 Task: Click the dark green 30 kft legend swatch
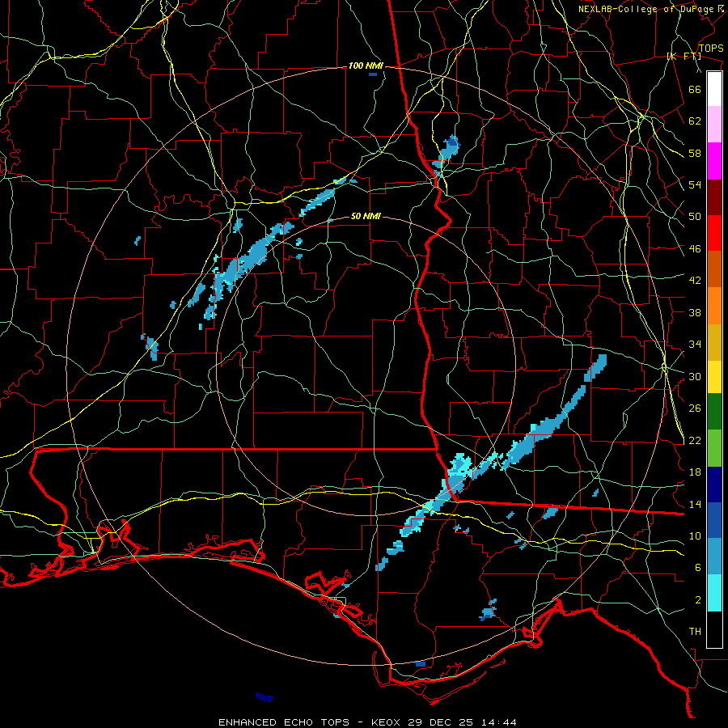pos(714,412)
